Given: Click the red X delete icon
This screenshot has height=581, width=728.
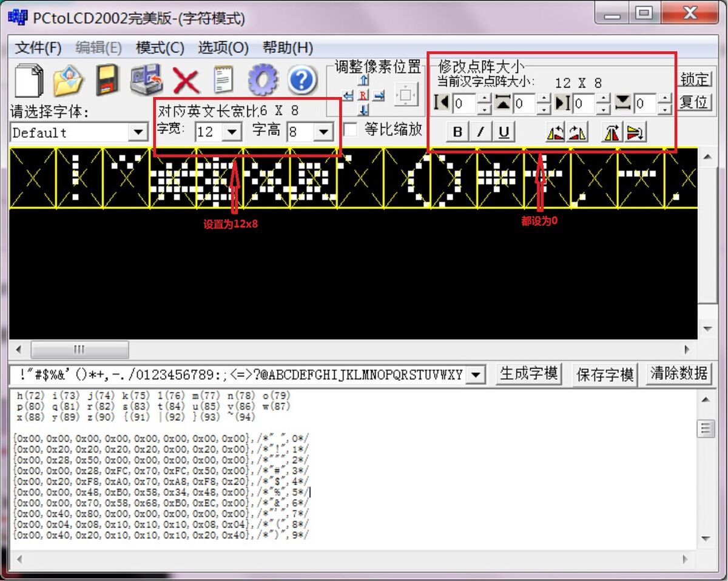Looking at the screenshot, I should [x=186, y=80].
